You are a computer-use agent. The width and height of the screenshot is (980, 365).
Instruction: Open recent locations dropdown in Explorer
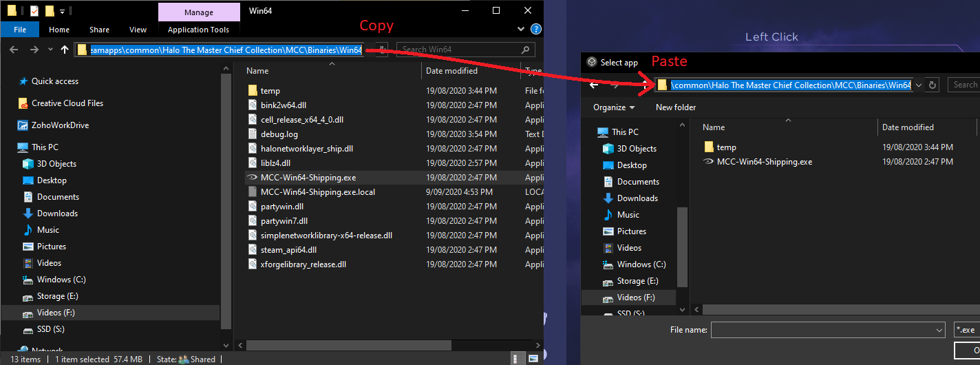tap(50, 50)
